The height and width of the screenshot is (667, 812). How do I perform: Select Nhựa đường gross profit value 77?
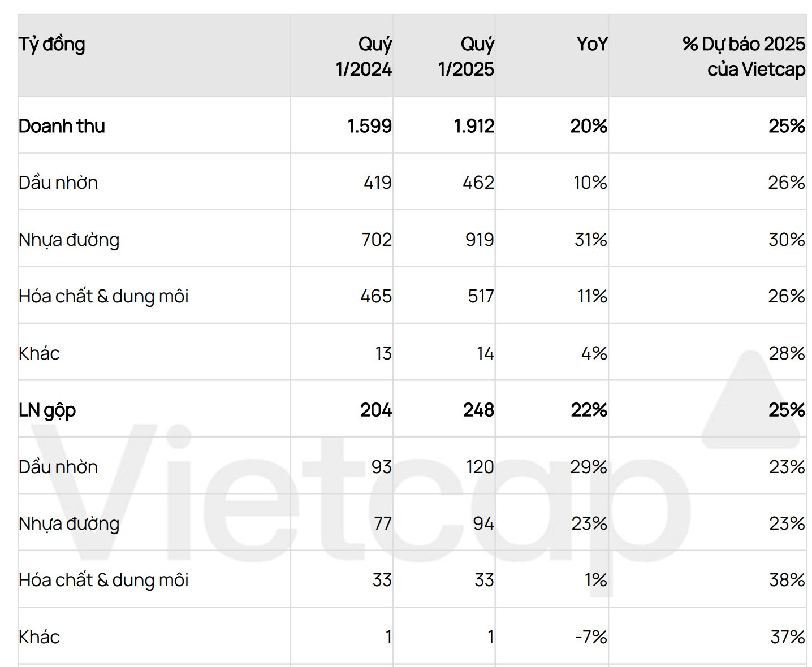click(383, 523)
